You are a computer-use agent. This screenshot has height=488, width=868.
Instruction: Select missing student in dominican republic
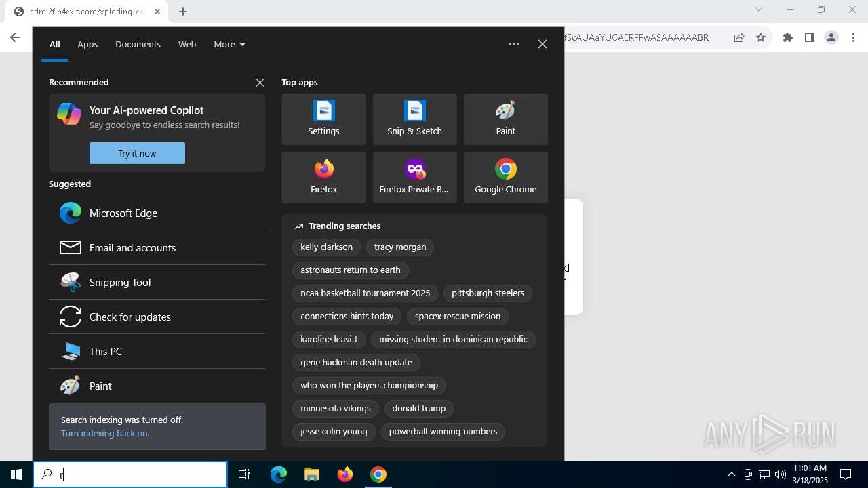pos(453,340)
